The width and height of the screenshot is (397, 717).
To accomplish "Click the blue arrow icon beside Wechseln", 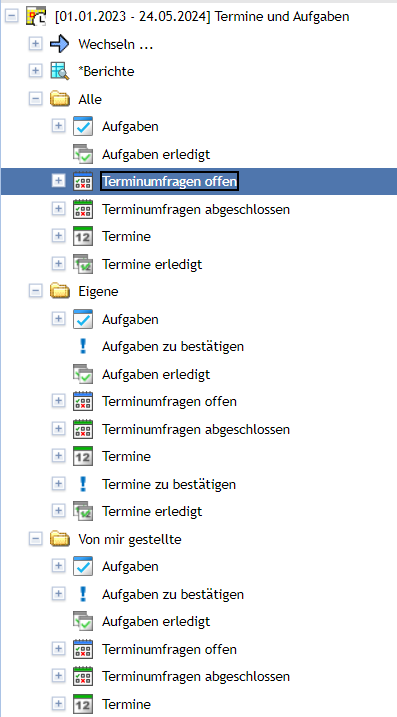I will 59,44.
